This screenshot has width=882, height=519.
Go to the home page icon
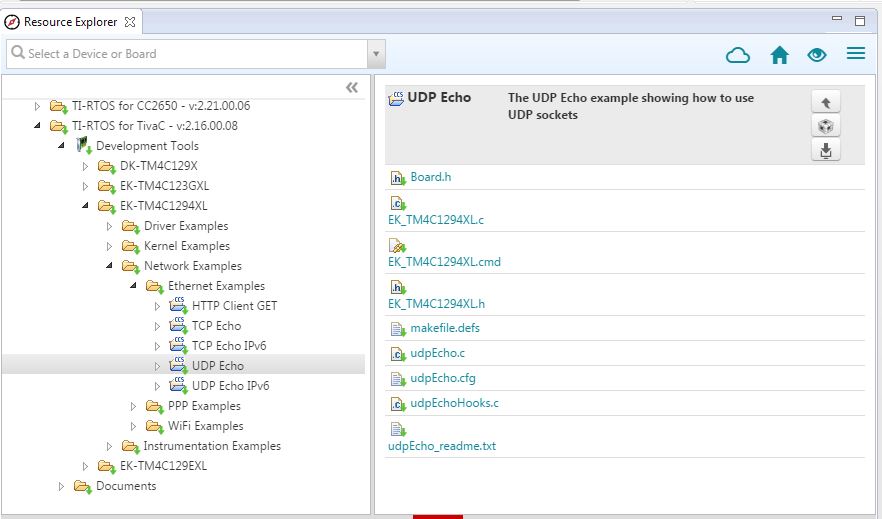pos(779,55)
